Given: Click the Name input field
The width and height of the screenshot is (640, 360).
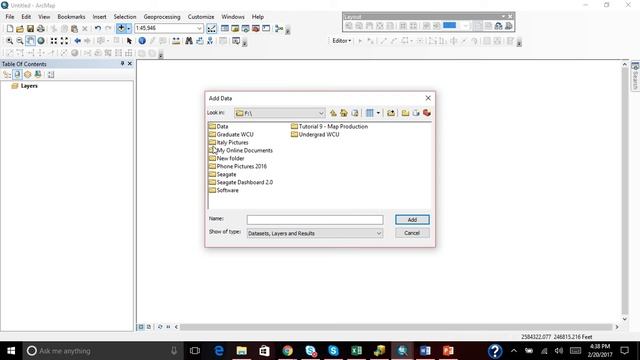Looking at the screenshot, I should click(x=315, y=220).
